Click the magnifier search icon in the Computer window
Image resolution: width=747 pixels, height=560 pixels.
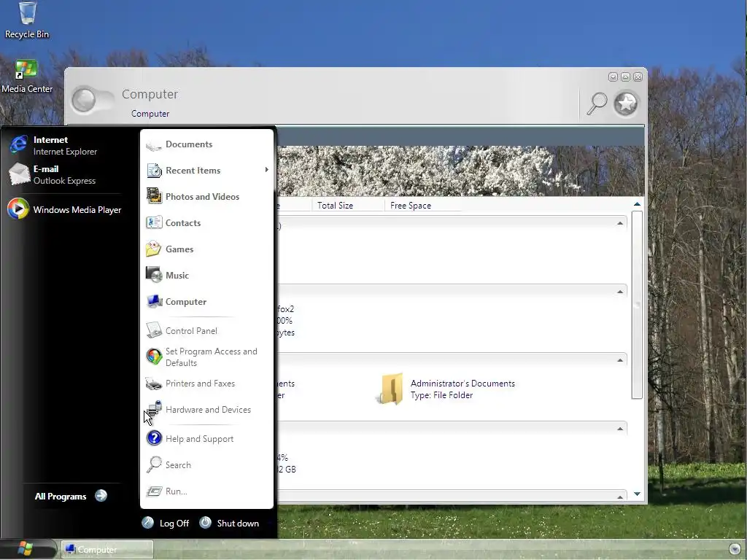click(x=597, y=104)
